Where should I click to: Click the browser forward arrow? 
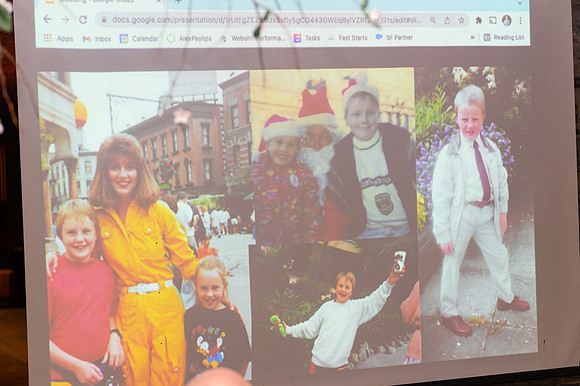(65, 19)
